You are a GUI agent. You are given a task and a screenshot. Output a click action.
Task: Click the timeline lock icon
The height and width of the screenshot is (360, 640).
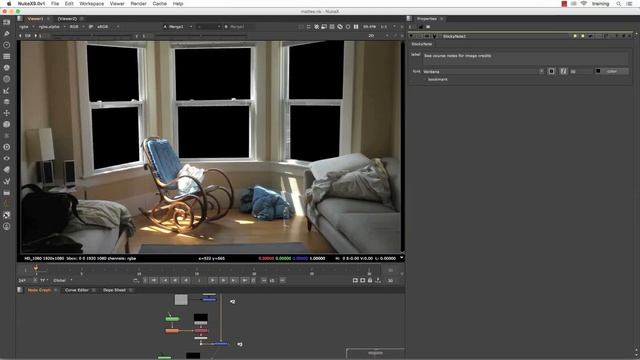[x=370, y=280]
